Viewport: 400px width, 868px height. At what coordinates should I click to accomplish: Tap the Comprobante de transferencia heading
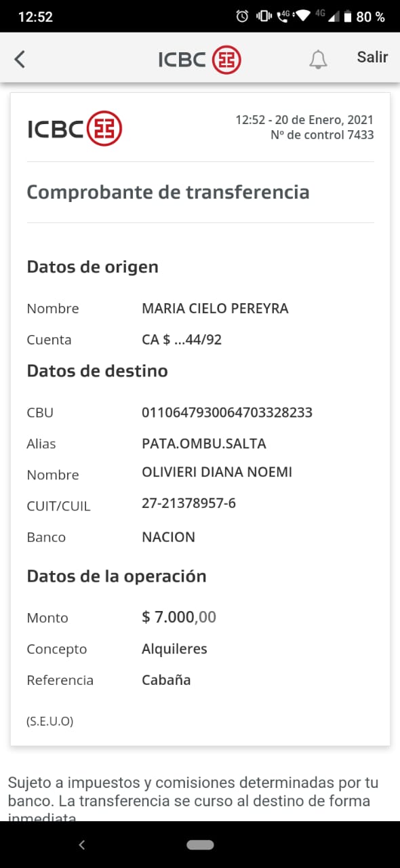point(168,192)
